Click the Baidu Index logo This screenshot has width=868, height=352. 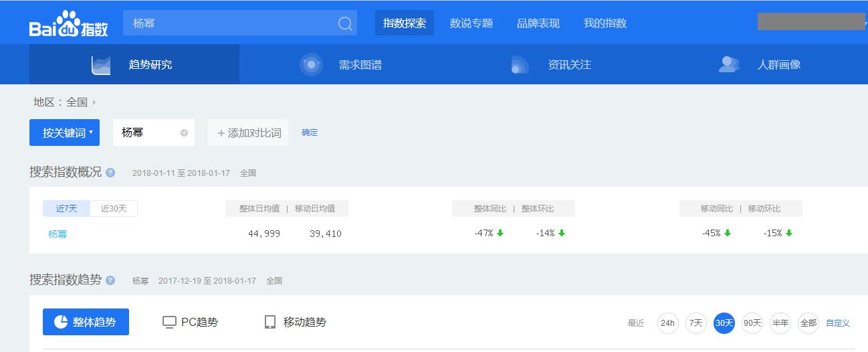69,23
